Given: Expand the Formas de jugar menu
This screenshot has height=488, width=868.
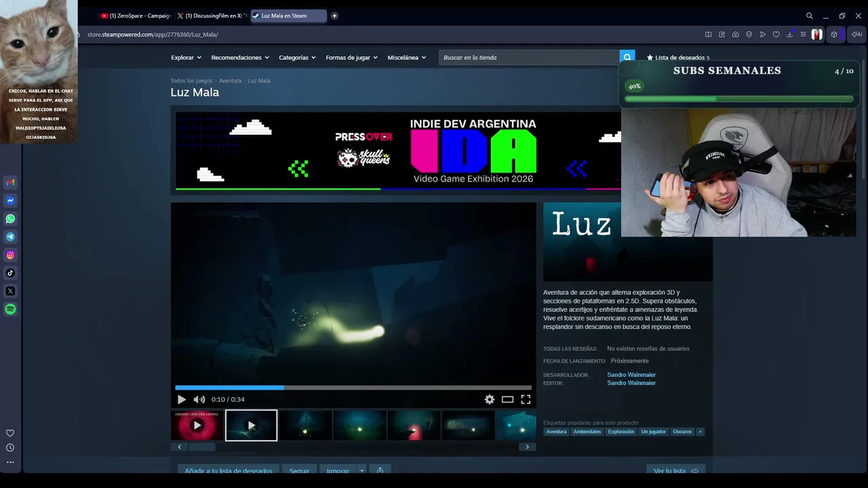Looking at the screenshot, I should tap(352, 58).
